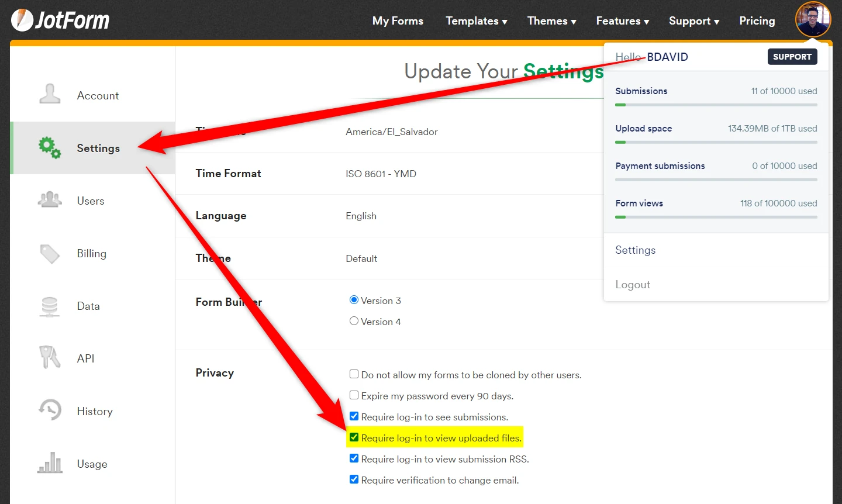This screenshot has width=842, height=504.
Task: Expand the Templates dropdown menu
Action: (476, 21)
